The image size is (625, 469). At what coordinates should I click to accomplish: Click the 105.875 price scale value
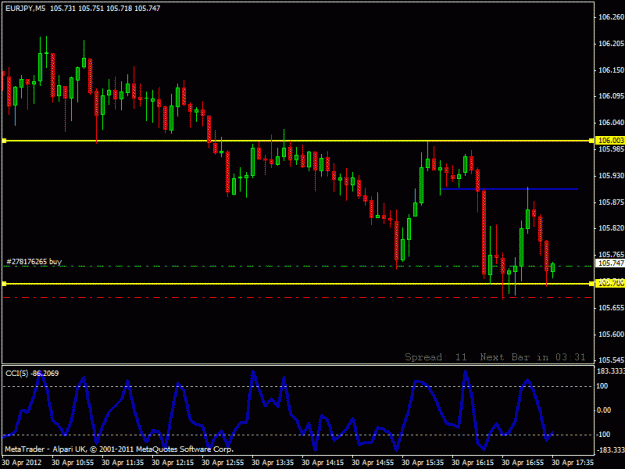[611, 202]
